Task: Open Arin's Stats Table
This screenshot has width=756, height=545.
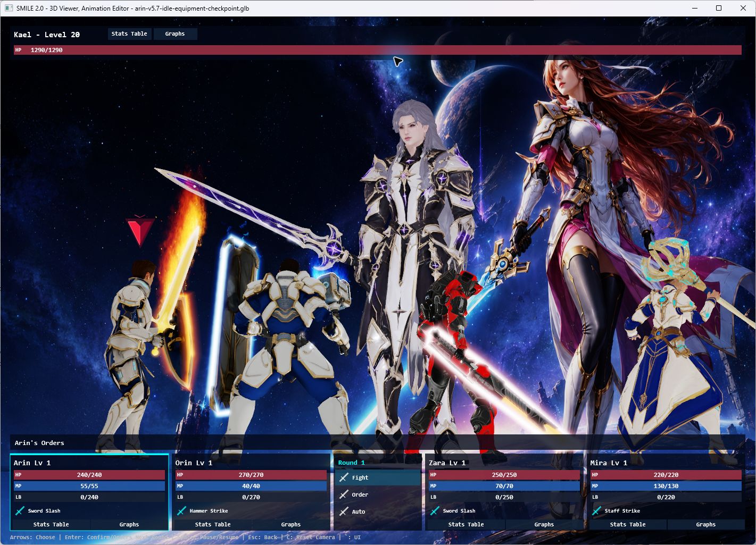Action: [x=51, y=524]
